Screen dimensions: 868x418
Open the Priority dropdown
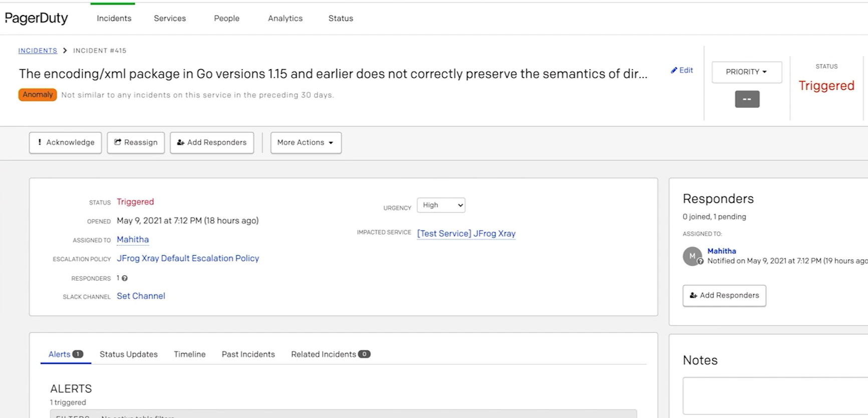[x=746, y=72]
